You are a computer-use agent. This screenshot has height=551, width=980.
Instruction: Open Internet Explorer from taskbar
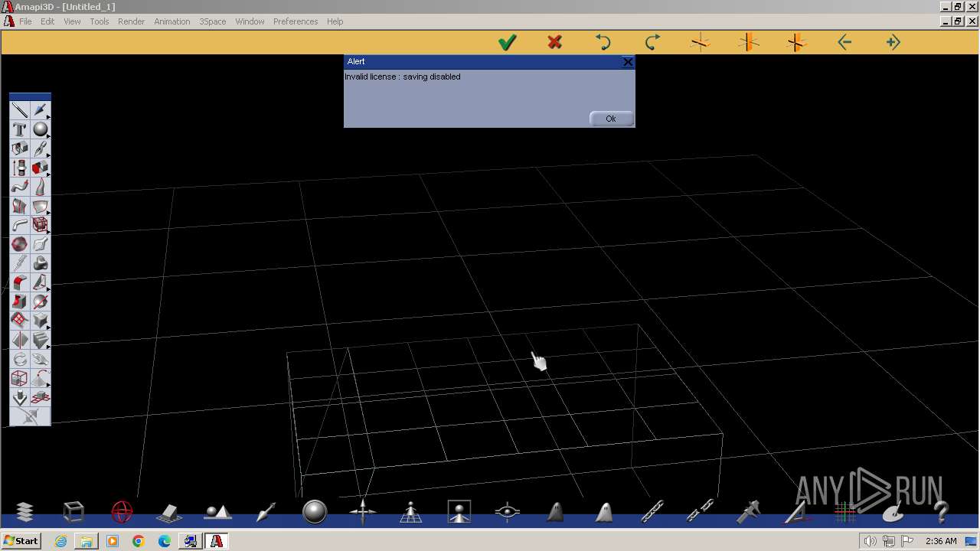60,541
